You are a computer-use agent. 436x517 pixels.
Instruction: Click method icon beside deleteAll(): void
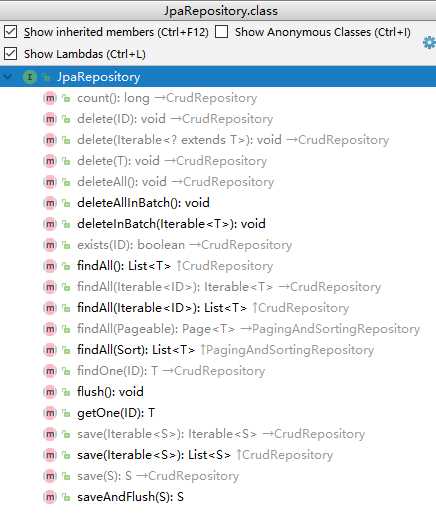50,182
